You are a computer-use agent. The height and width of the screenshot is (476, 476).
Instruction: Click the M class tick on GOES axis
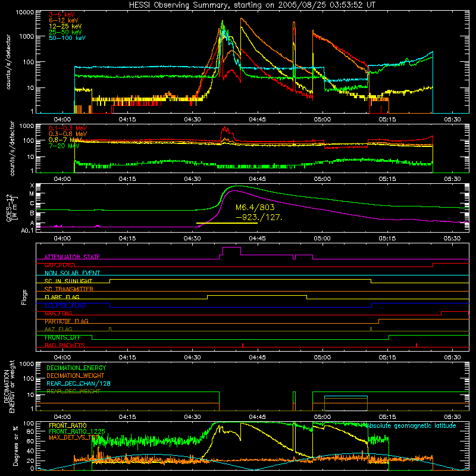tap(32, 194)
